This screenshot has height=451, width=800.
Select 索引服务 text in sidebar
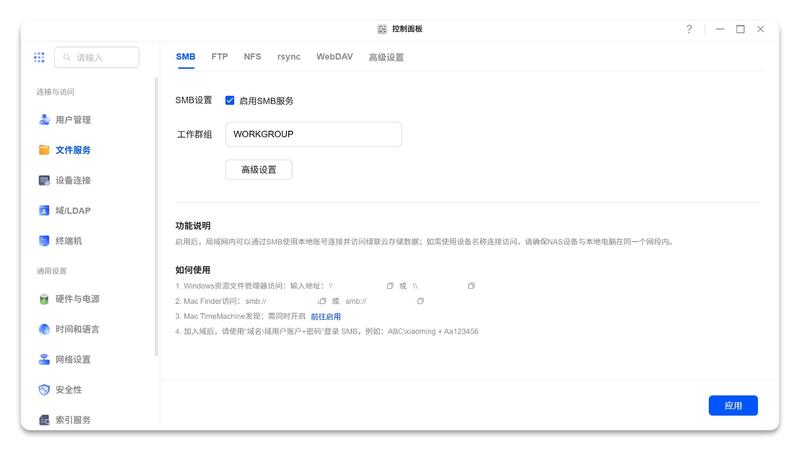pyautogui.click(x=73, y=420)
